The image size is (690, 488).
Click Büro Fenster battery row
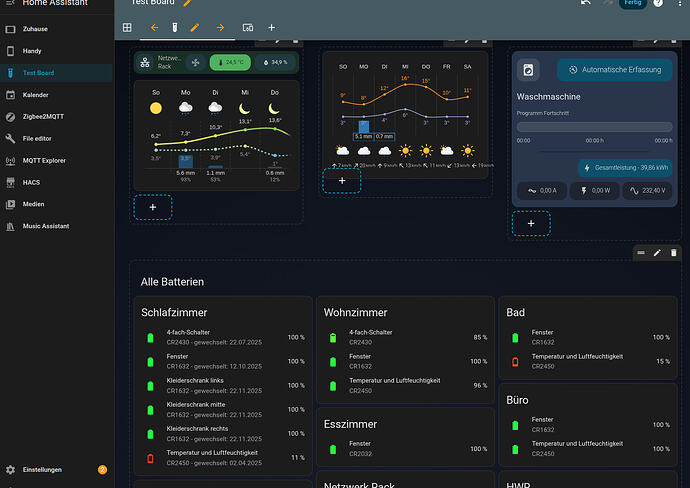(588, 425)
